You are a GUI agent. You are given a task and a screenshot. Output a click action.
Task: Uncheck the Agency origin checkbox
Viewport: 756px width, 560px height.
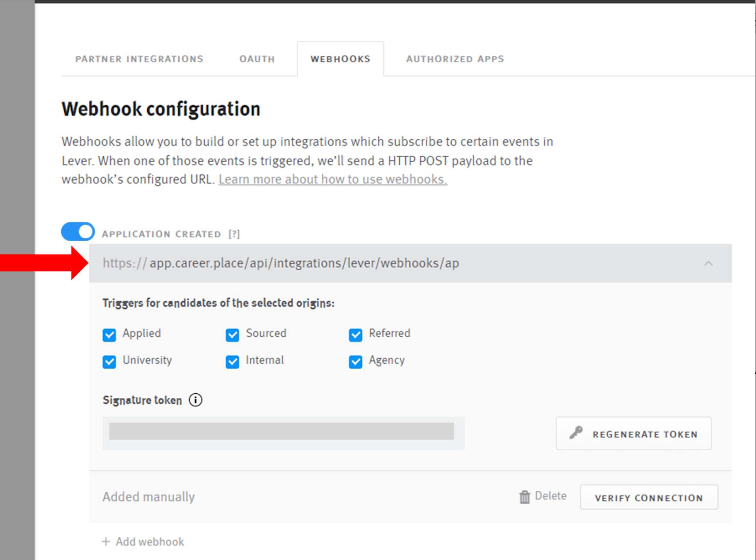tap(355, 362)
